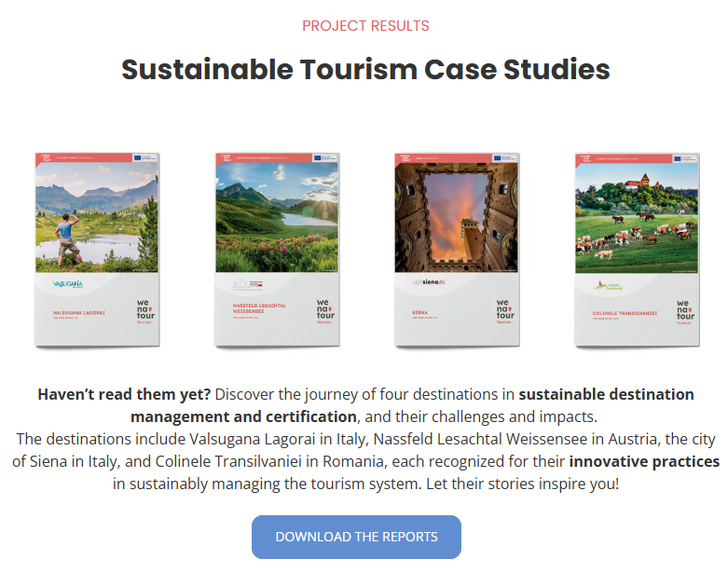Image resolution: width=728 pixels, height=573 pixels.
Task: Click the PROJECT RESULTS label
Action: tap(365, 26)
